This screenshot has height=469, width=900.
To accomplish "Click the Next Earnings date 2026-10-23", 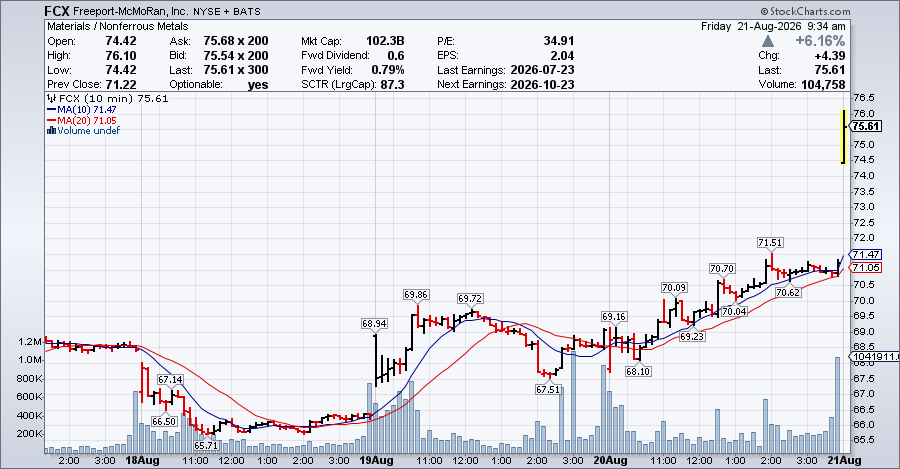I will coord(542,84).
